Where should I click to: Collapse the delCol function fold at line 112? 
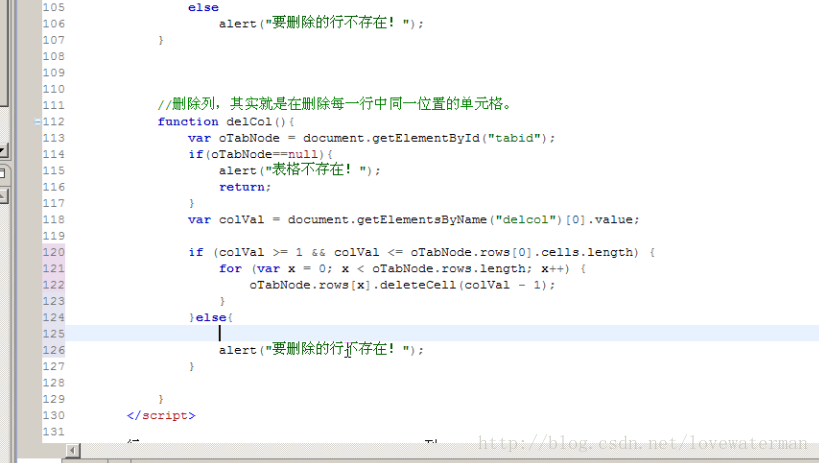[38, 122]
